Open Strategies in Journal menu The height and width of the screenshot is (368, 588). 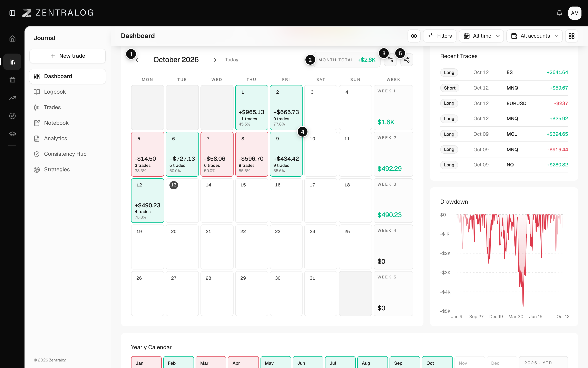coord(68,170)
